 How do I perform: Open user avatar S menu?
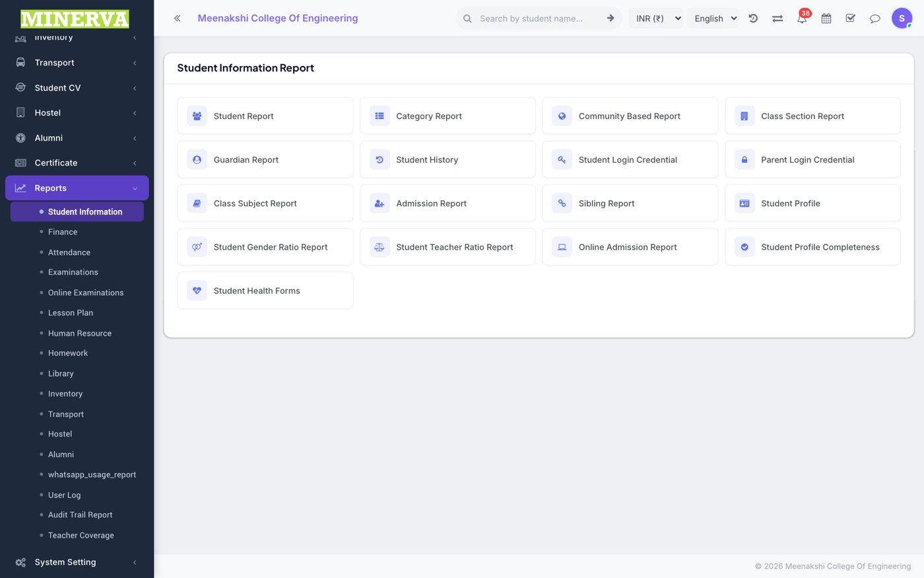[902, 18]
